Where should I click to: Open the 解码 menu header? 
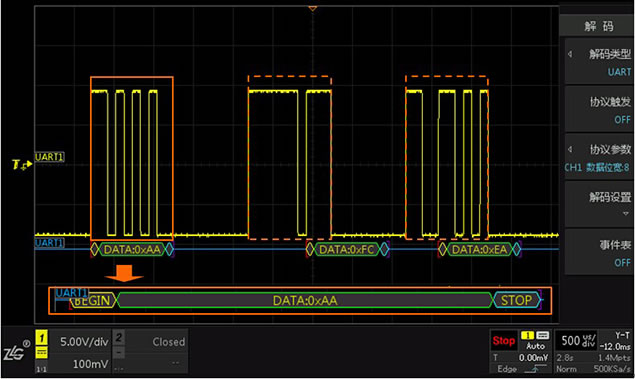pyautogui.click(x=599, y=26)
